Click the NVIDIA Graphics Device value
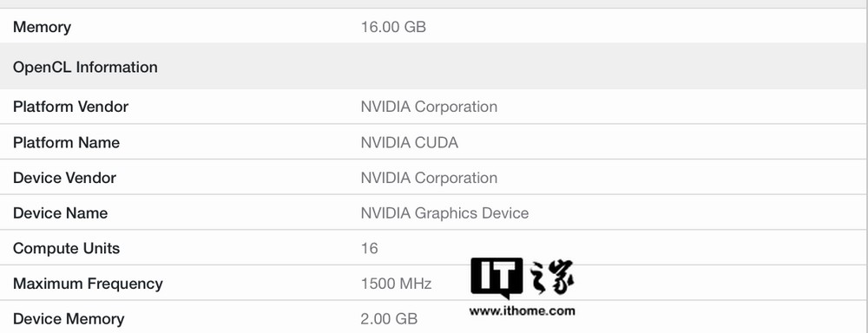This screenshot has width=868, height=333. click(x=444, y=213)
